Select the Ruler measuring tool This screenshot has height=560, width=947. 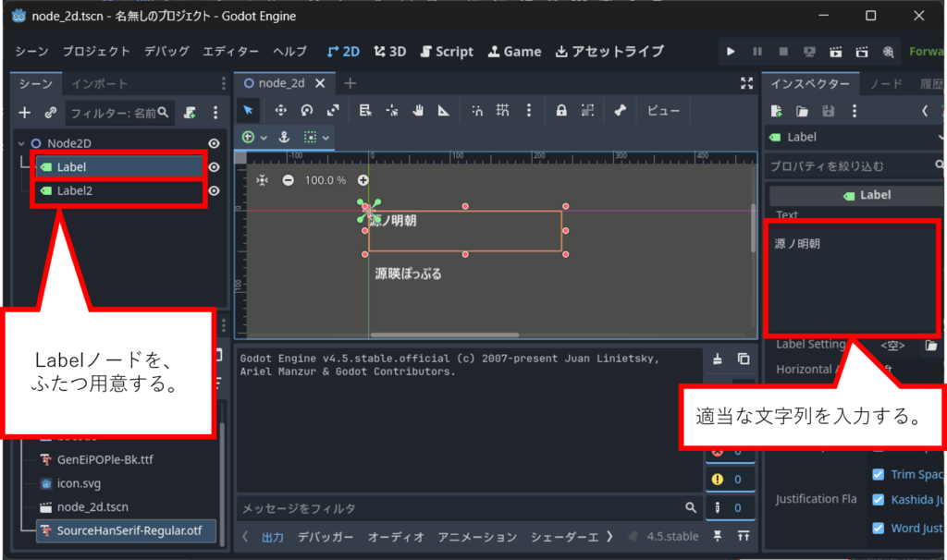444,110
